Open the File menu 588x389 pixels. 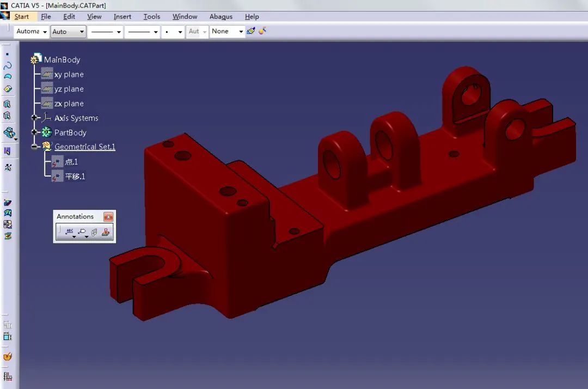tap(46, 16)
